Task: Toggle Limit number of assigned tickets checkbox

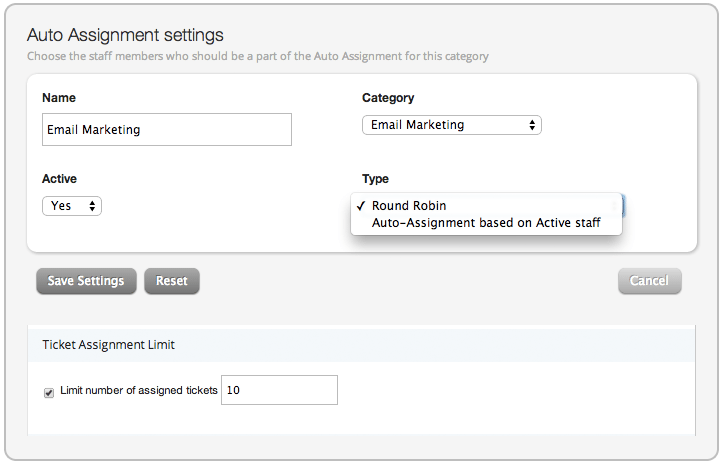Action: pos(48,393)
